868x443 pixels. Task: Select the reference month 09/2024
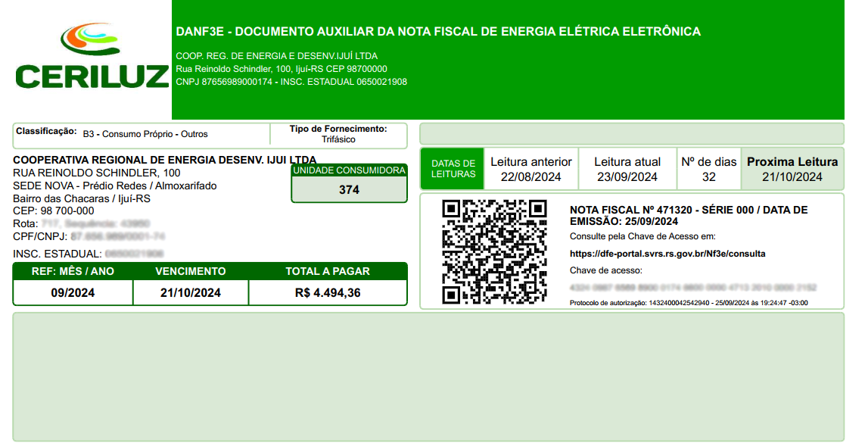point(73,293)
